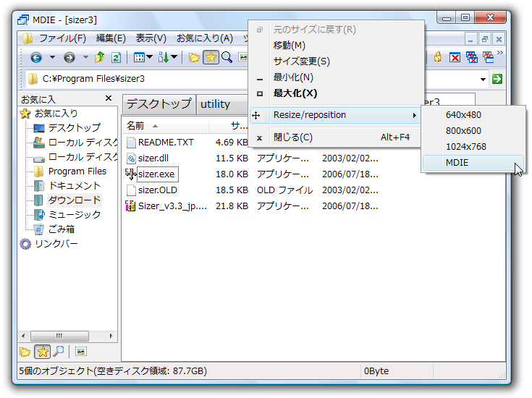Screen dimensions: 532x398
Task: Toggle the star favorites button at sidebar bottom
Action: click(43, 352)
